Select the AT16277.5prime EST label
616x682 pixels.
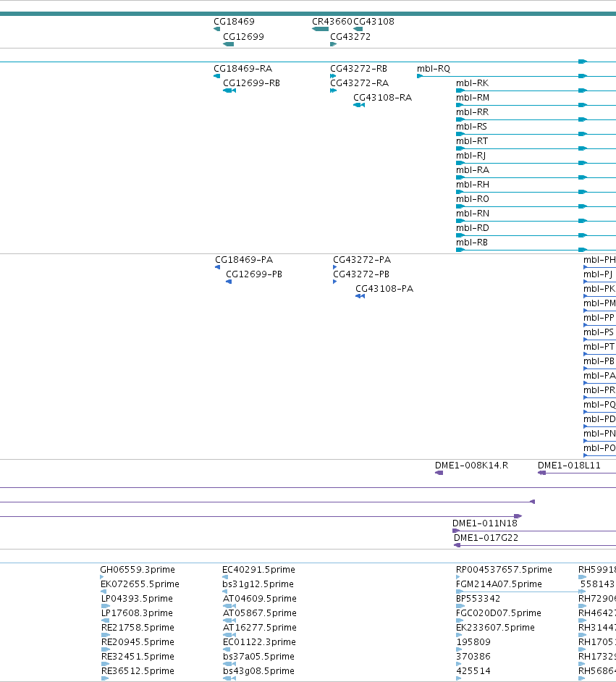point(260,627)
